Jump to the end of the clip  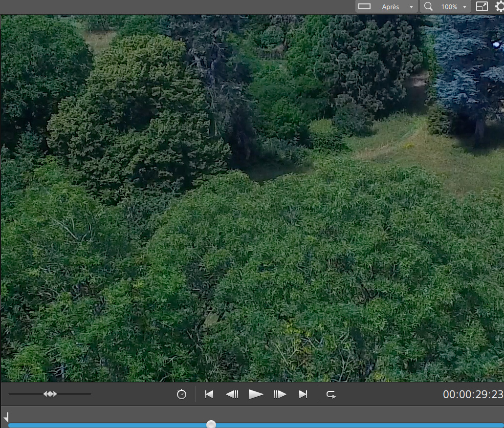click(x=303, y=394)
